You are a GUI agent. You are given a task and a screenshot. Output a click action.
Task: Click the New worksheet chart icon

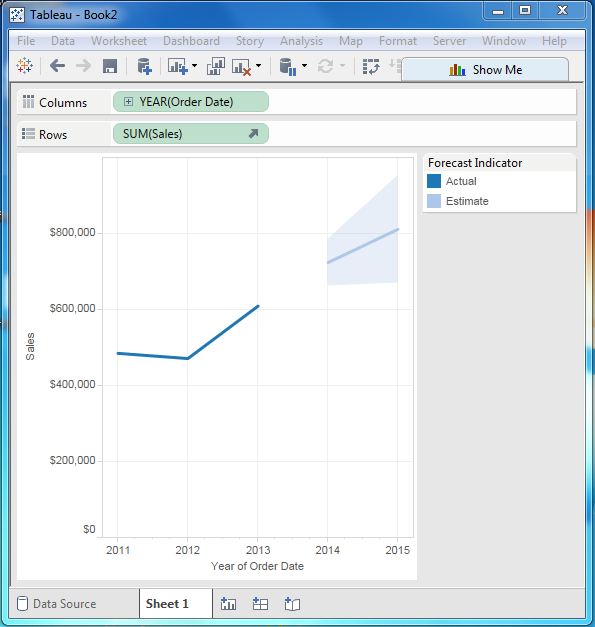click(178, 66)
